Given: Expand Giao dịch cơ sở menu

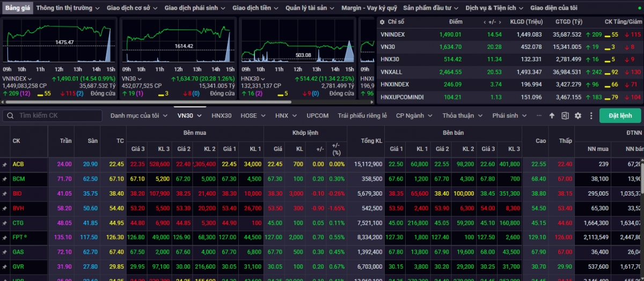Looking at the screenshot, I should pos(133,8).
